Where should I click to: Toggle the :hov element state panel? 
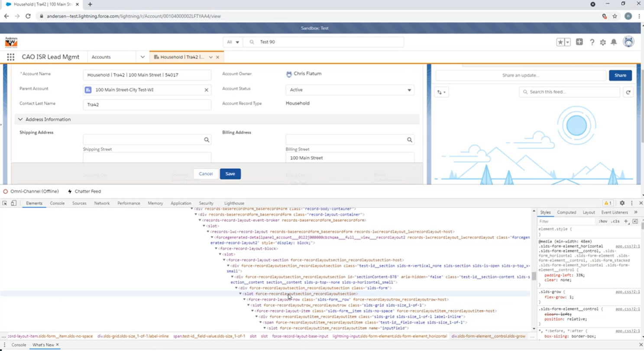603,221
